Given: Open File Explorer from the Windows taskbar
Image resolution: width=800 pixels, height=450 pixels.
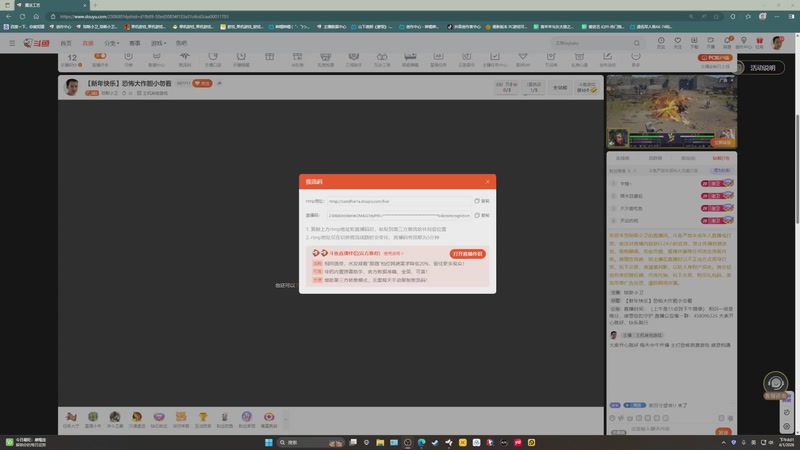Looking at the screenshot, I should tap(380, 442).
